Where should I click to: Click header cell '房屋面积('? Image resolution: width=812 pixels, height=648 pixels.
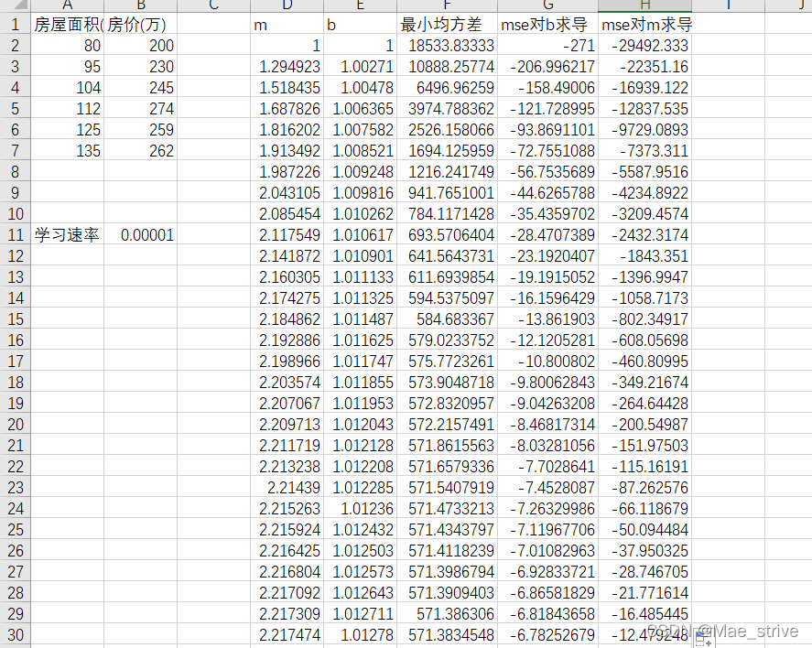[x=68, y=25]
